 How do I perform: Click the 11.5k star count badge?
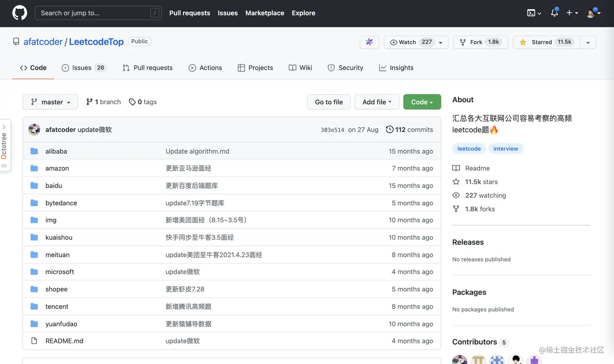coord(564,42)
